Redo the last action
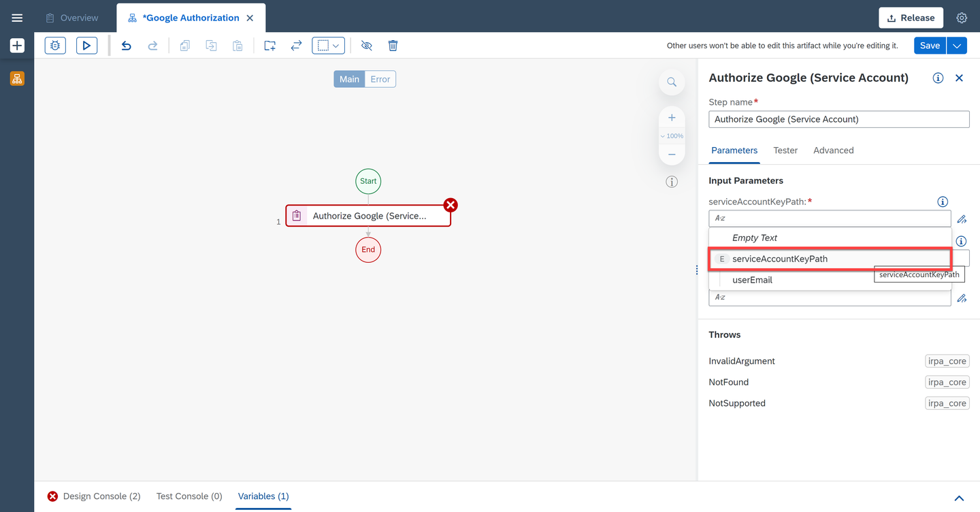The height and width of the screenshot is (512, 980). point(153,46)
